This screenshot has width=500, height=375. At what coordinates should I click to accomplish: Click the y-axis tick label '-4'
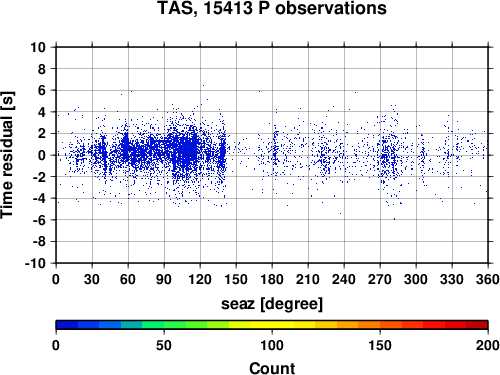[39, 198]
